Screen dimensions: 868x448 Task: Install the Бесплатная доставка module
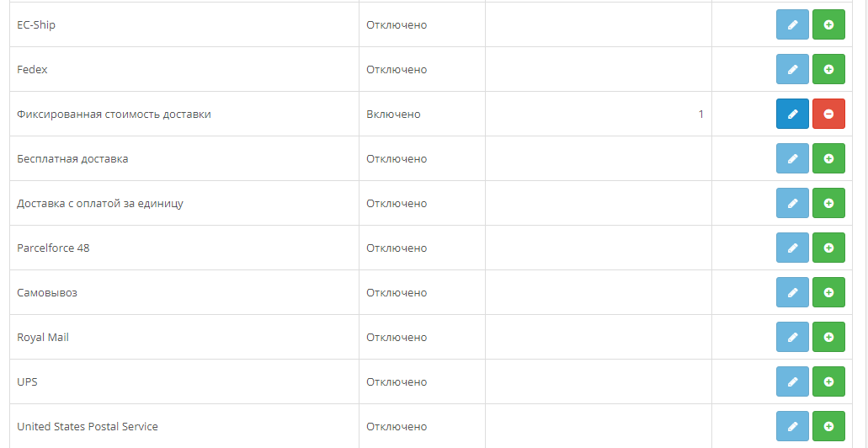[828, 159]
